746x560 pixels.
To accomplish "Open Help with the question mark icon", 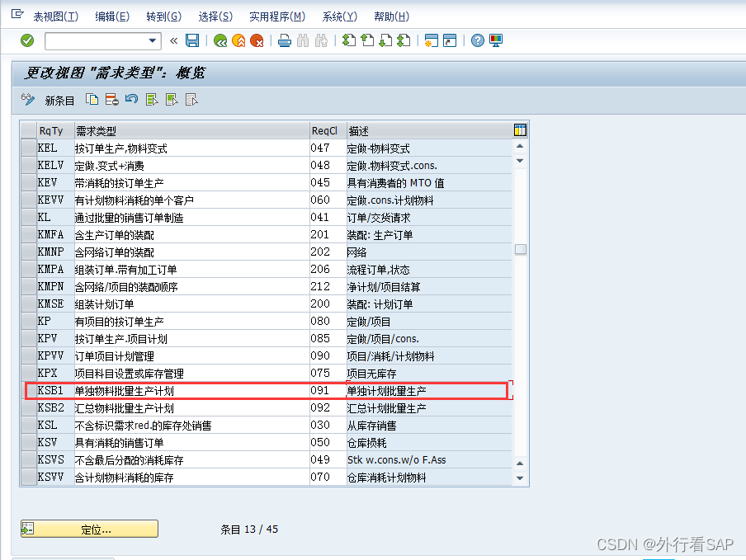I will [x=477, y=40].
